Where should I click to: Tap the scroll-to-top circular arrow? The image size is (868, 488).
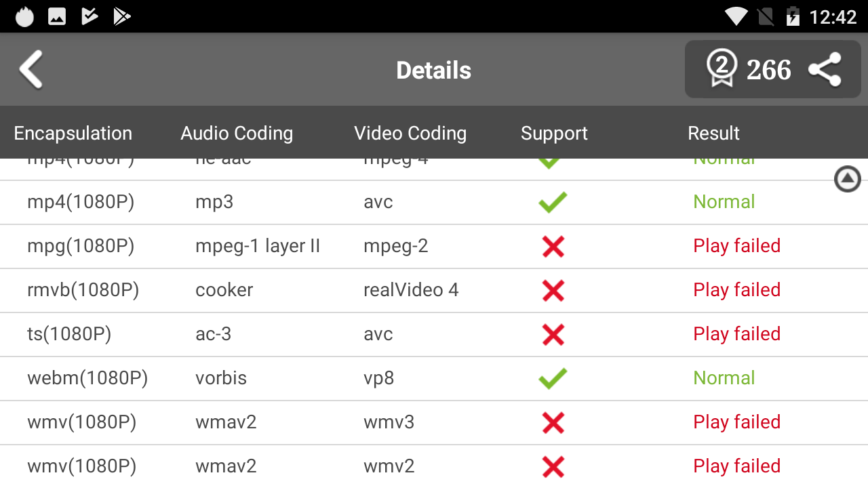[847, 179]
